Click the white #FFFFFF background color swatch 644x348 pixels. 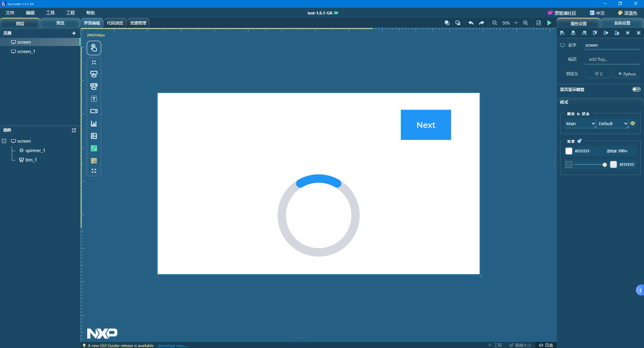pyautogui.click(x=569, y=151)
